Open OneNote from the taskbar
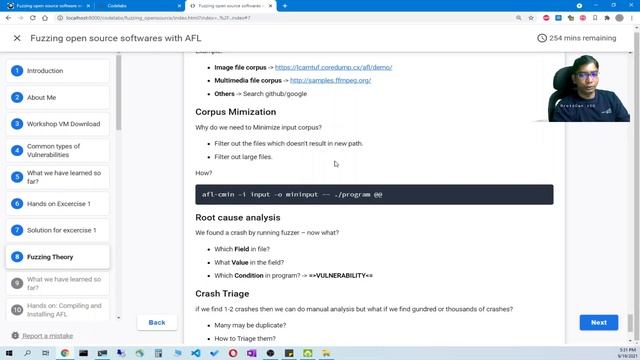 point(251,353)
